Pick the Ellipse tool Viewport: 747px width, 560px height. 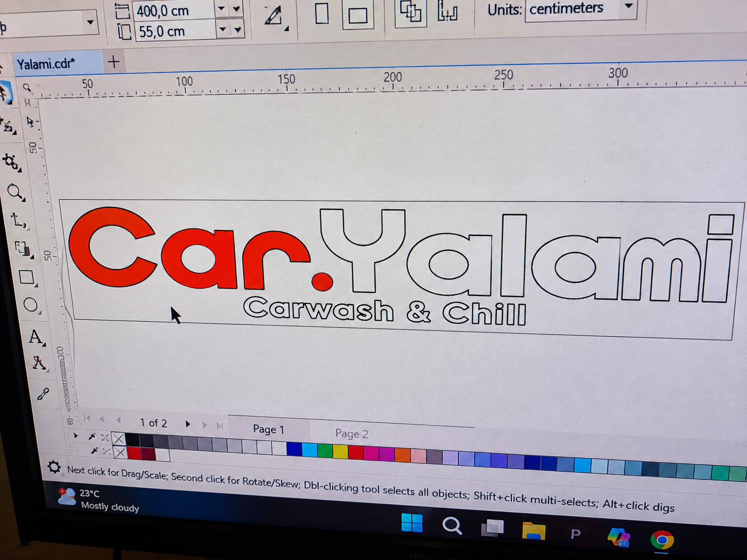(31, 305)
